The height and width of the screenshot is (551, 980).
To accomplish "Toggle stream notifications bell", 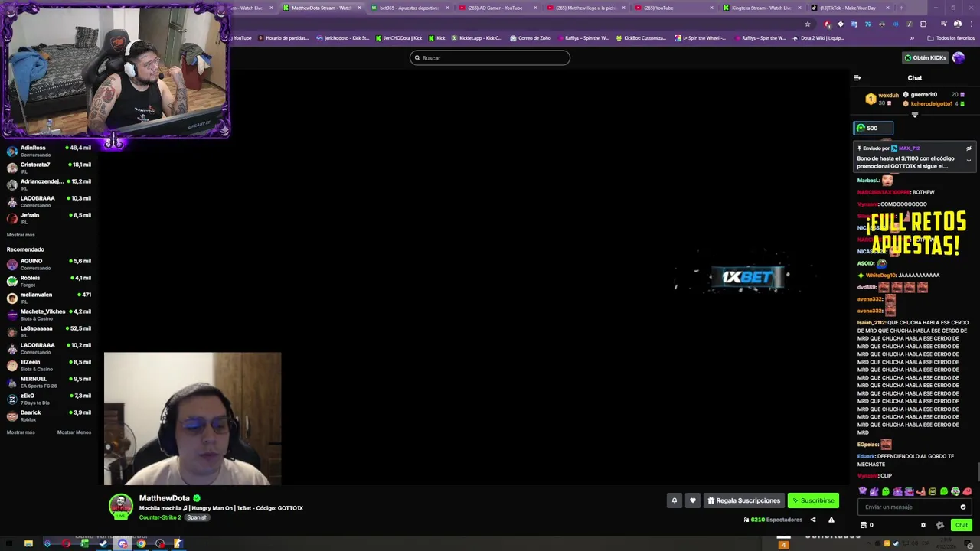I will coord(675,500).
